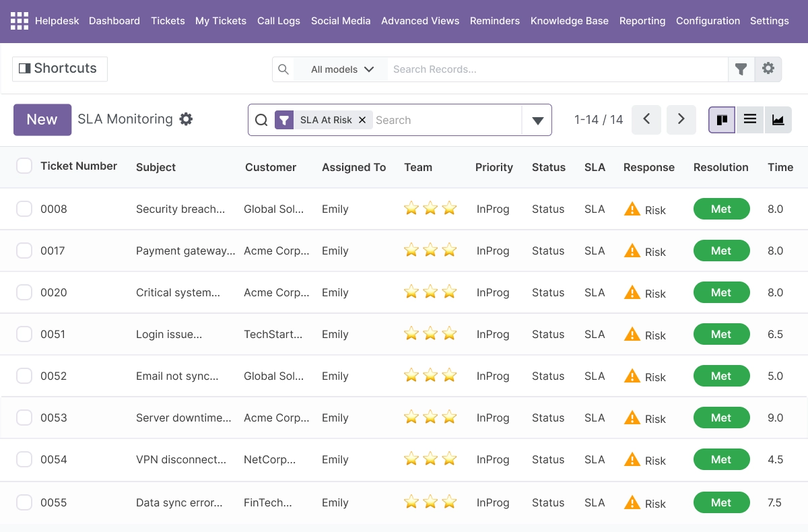This screenshot has height=532, width=808.
Task: Select the checkbox for ticket 0051
Action: tap(24, 334)
